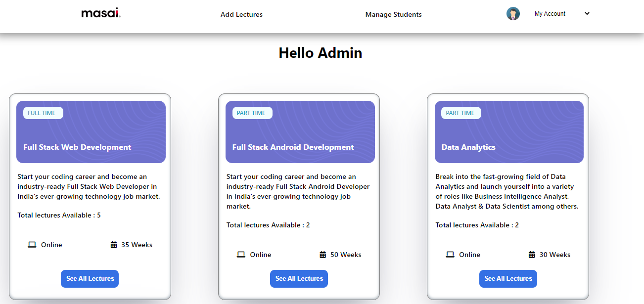Click the FULL TIME badge
This screenshot has height=304, width=644.
[x=43, y=113]
